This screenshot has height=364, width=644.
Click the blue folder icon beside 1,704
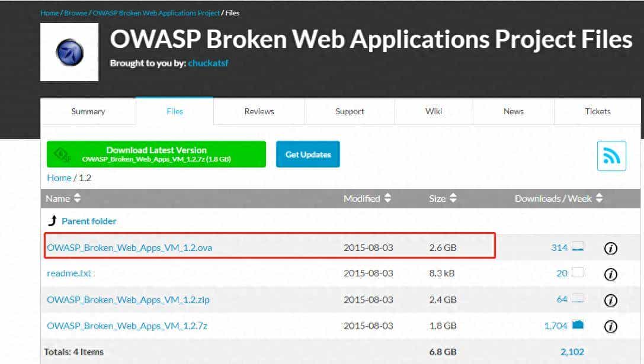577,325
